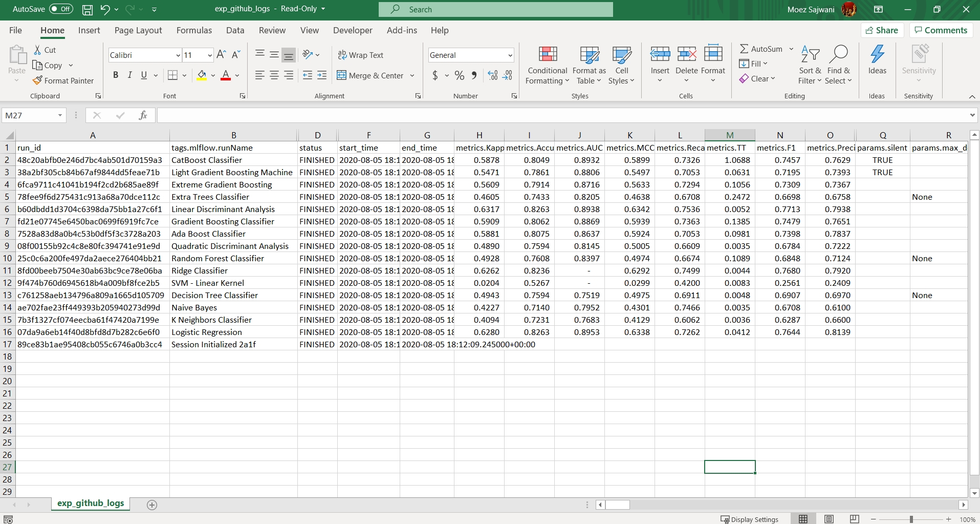The image size is (980, 524).
Task: Click the Merge & Center icon
Action: (341, 76)
